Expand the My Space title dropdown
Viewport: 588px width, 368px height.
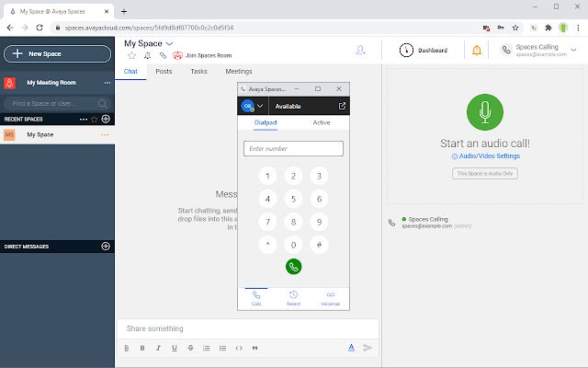click(x=169, y=43)
